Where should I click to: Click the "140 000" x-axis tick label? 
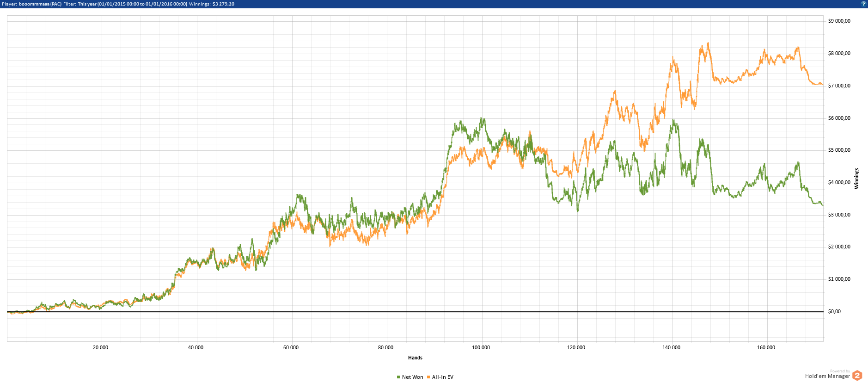point(671,347)
